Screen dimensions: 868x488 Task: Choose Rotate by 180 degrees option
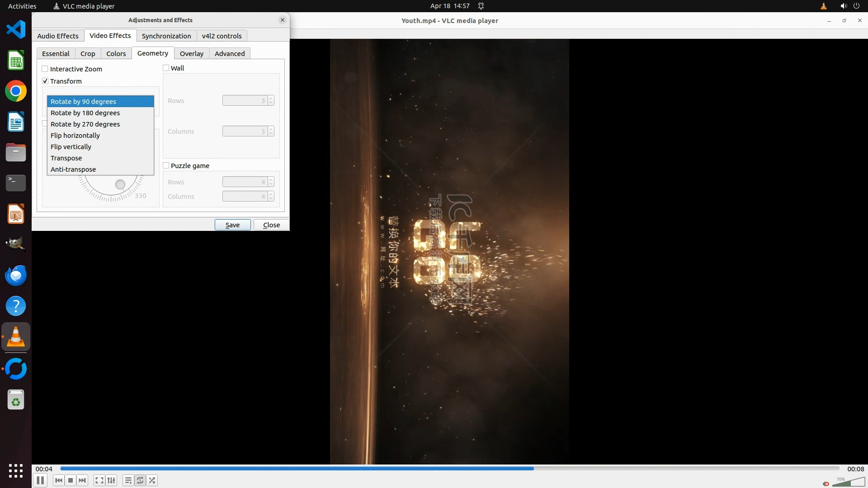pos(85,113)
